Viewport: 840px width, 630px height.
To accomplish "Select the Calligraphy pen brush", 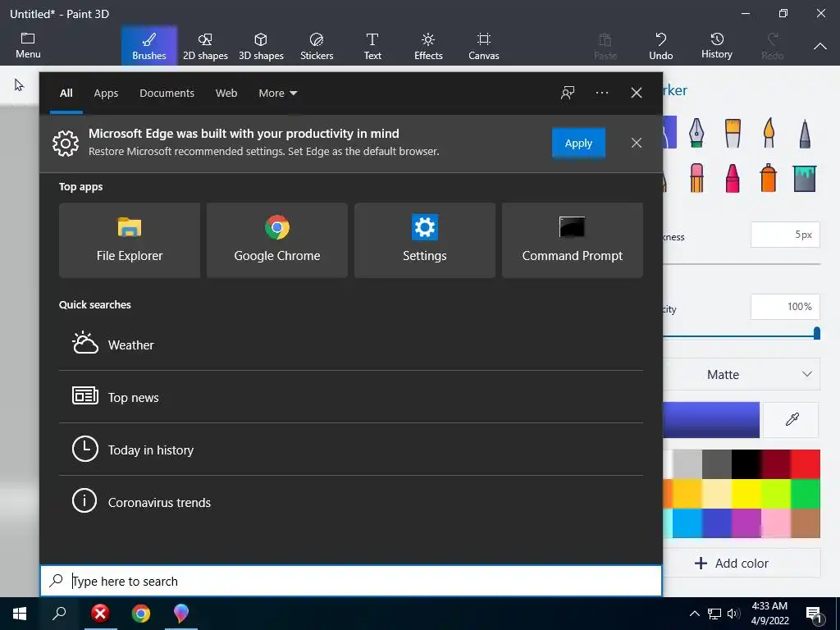I will click(696, 132).
